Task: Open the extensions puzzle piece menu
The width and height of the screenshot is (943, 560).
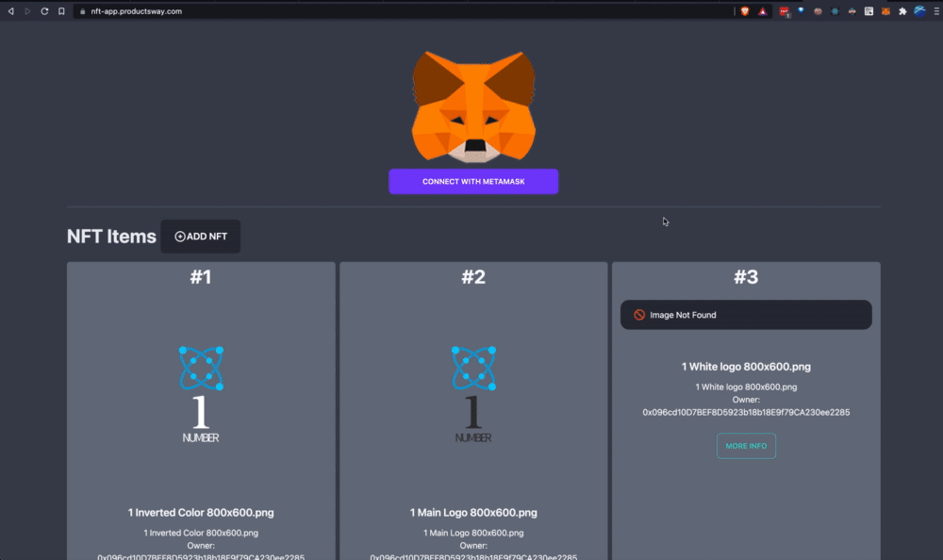Action: tap(902, 11)
